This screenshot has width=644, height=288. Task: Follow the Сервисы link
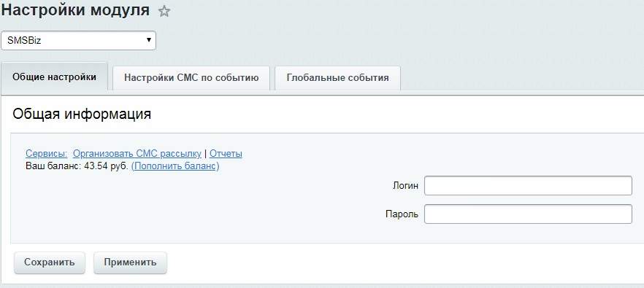point(47,154)
